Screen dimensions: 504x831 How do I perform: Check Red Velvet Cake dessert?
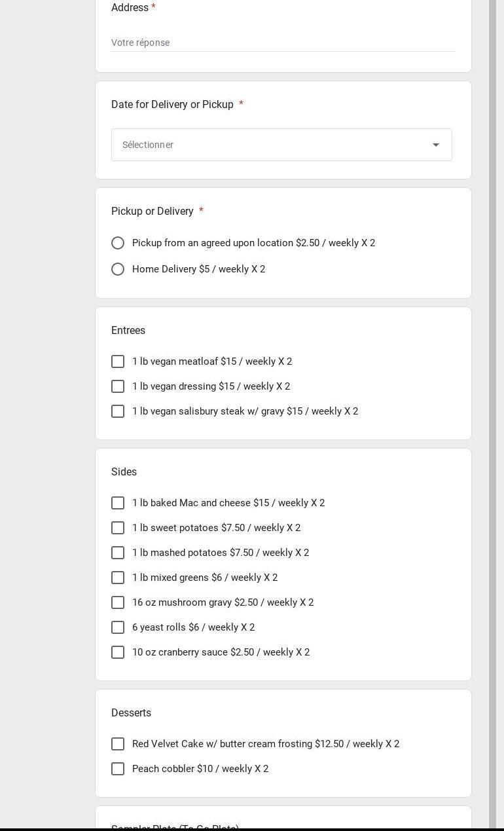click(118, 744)
